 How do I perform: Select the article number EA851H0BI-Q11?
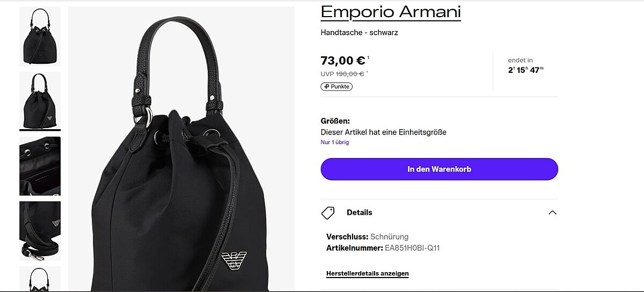point(412,248)
